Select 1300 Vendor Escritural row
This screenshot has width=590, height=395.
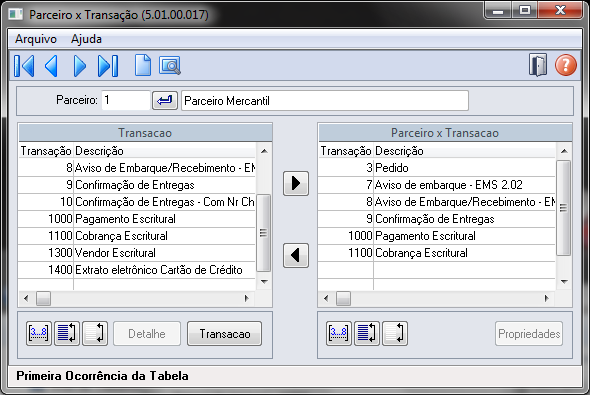click(137, 253)
